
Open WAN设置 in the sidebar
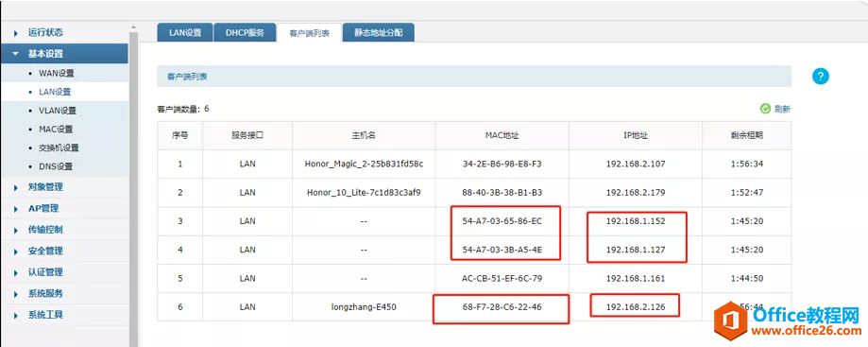(x=57, y=73)
